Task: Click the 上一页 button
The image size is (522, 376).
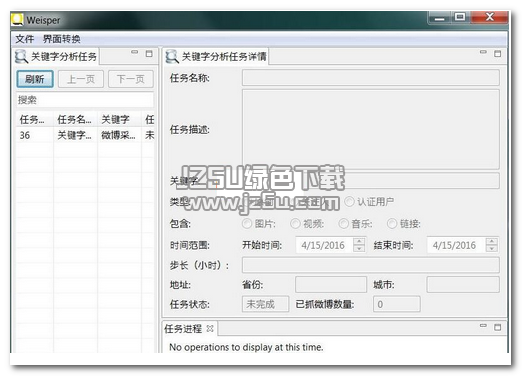Action: tap(81, 79)
